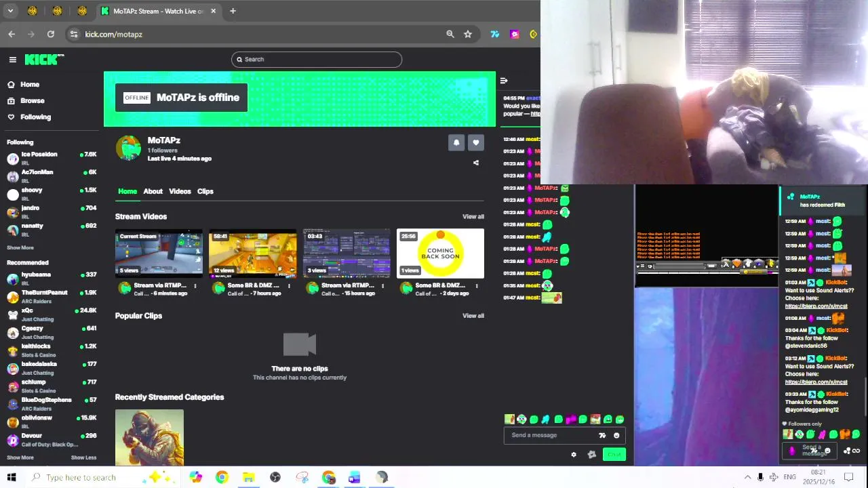Click the 7TV icon in chat input

coord(602,436)
